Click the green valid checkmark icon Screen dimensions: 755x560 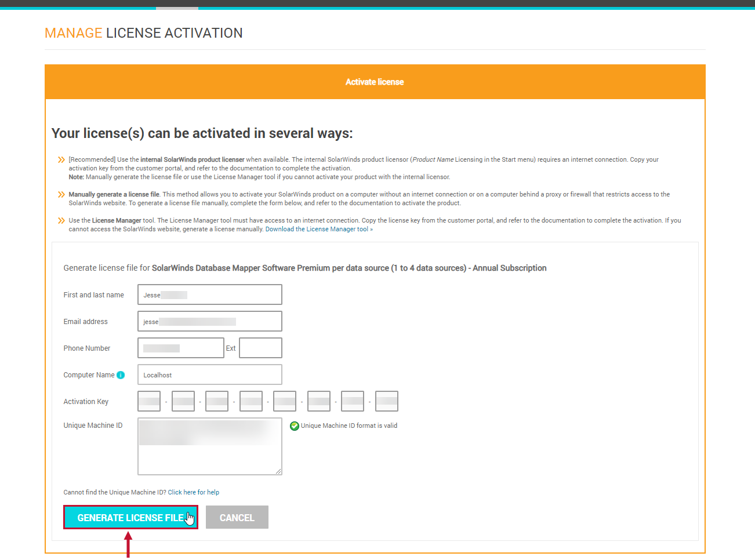point(295,426)
